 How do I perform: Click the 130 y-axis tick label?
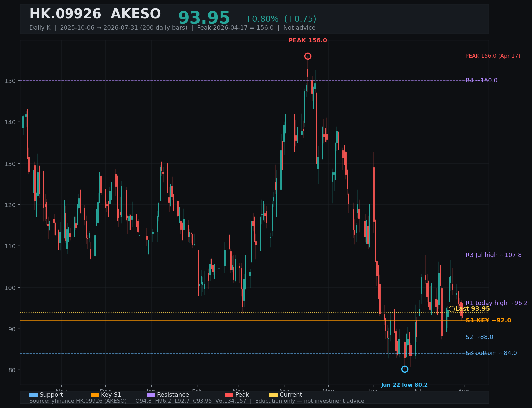tap(11, 164)
